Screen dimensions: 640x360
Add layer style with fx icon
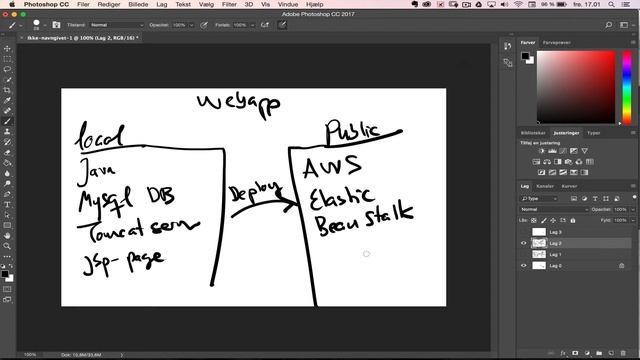(563, 353)
